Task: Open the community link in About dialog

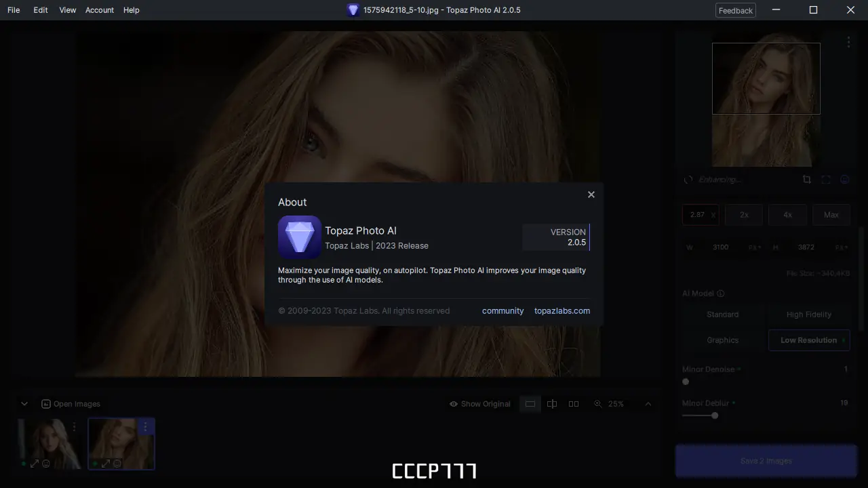Action: pos(502,311)
